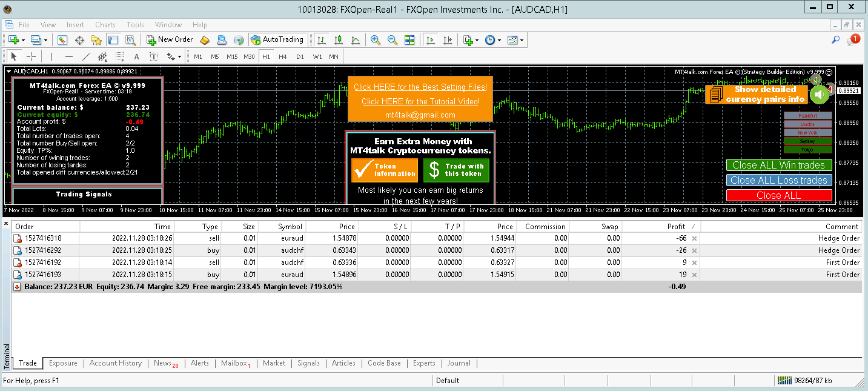Switch to M15 timeframe
This screenshot has height=391, width=868.
232,56
